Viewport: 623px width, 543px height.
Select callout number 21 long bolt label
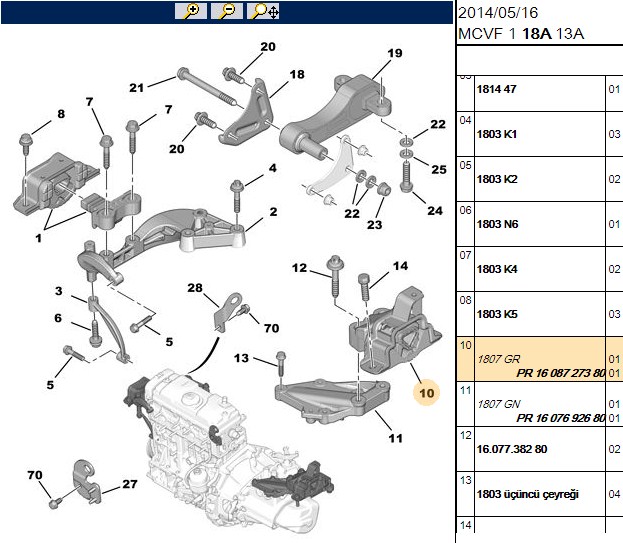pyautogui.click(x=136, y=87)
